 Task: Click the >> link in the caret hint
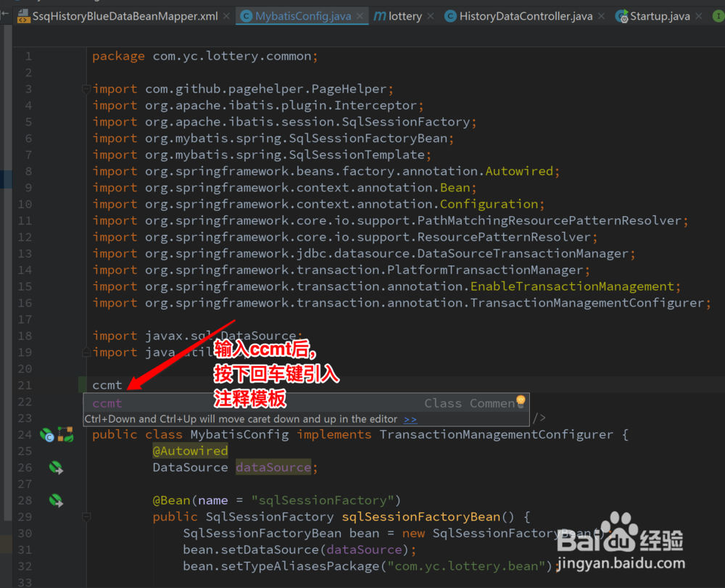pos(410,419)
